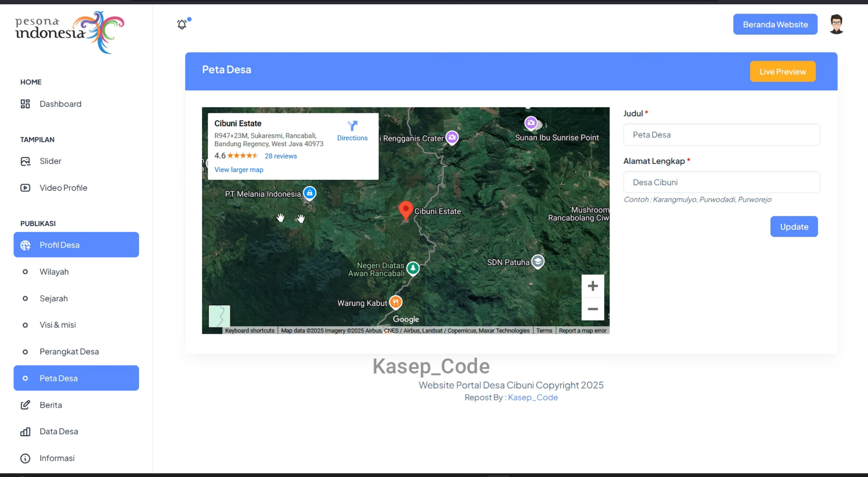Screen dimensions: 868x477
Task: Open the user avatar profile menu
Action: 836,24
